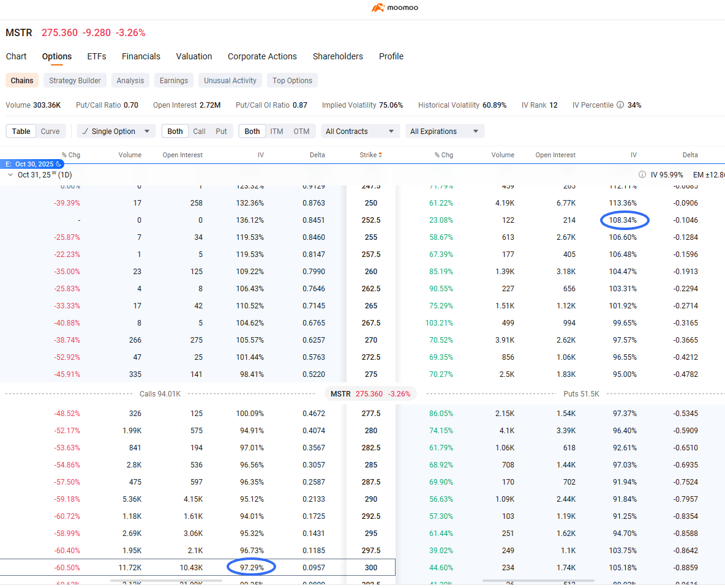The height and width of the screenshot is (588, 725).
Task: Click Calls 94.01K divider label
Action: 160,394
